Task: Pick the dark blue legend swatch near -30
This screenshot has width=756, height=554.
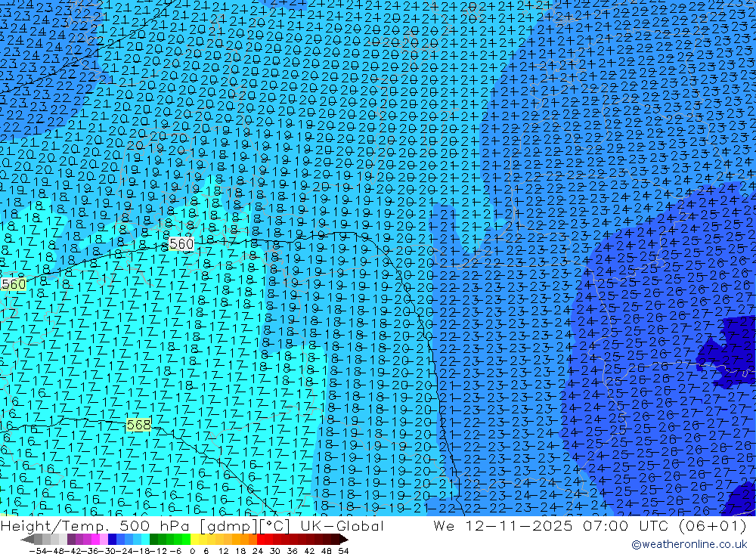Action: [x=112, y=540]
